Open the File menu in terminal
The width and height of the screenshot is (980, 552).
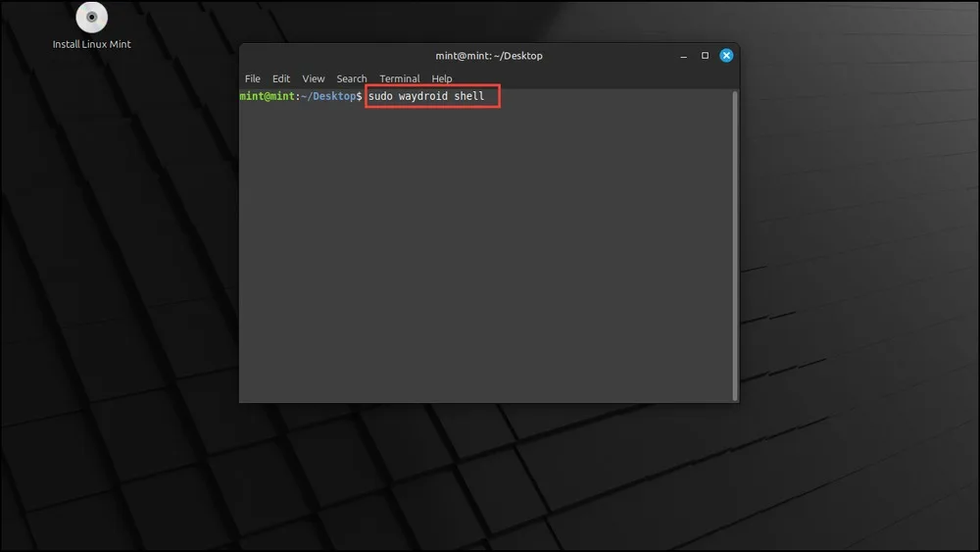tap(253, 78)
